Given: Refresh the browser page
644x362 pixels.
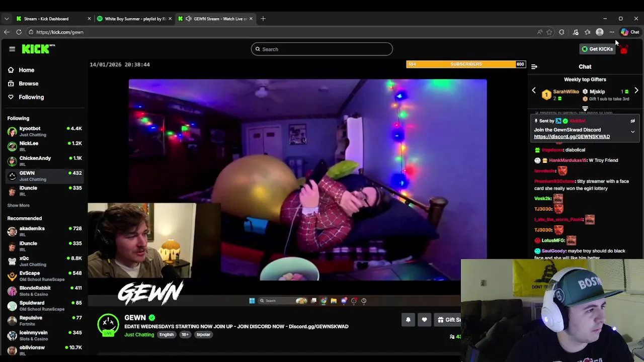Looking at the screenshot, I should coord(19,32).
